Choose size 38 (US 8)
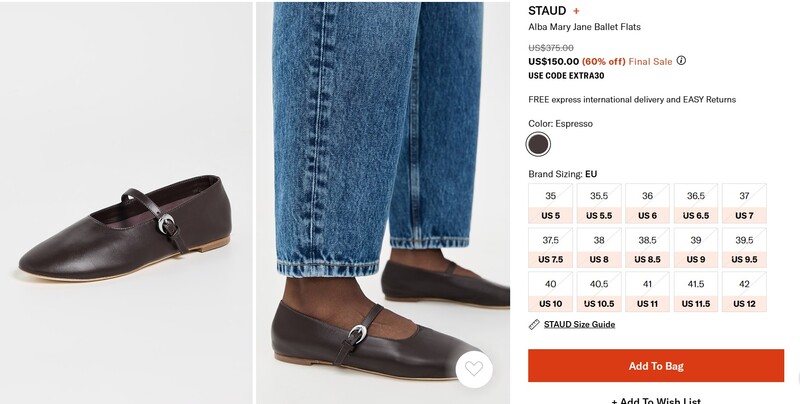The image size is (800, 404). click(x=599, y=249)
